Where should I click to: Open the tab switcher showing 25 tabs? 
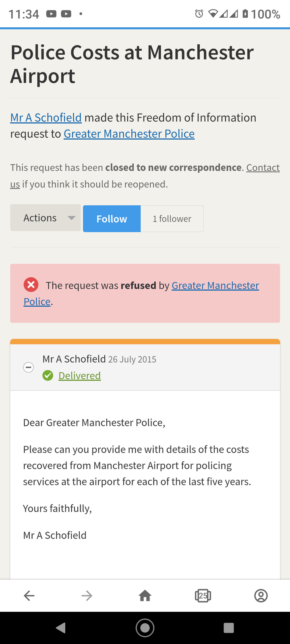tap(203, 596)
